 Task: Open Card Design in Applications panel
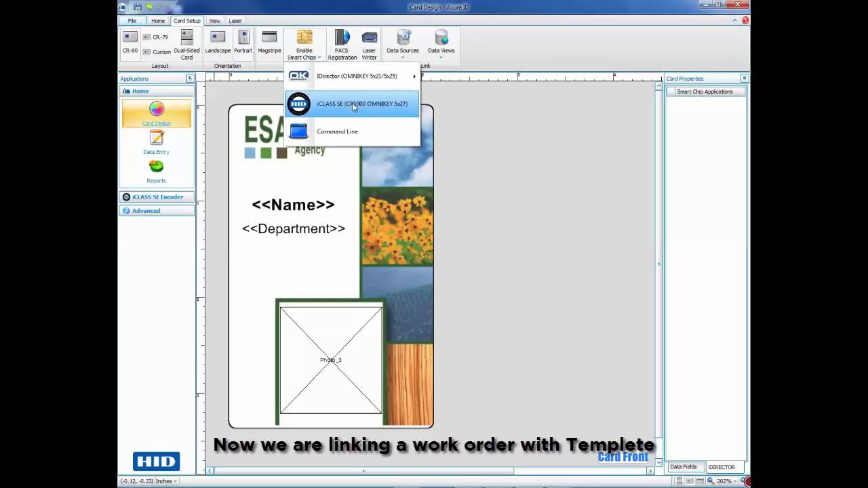pyautogui.click(x=157, y=113)
